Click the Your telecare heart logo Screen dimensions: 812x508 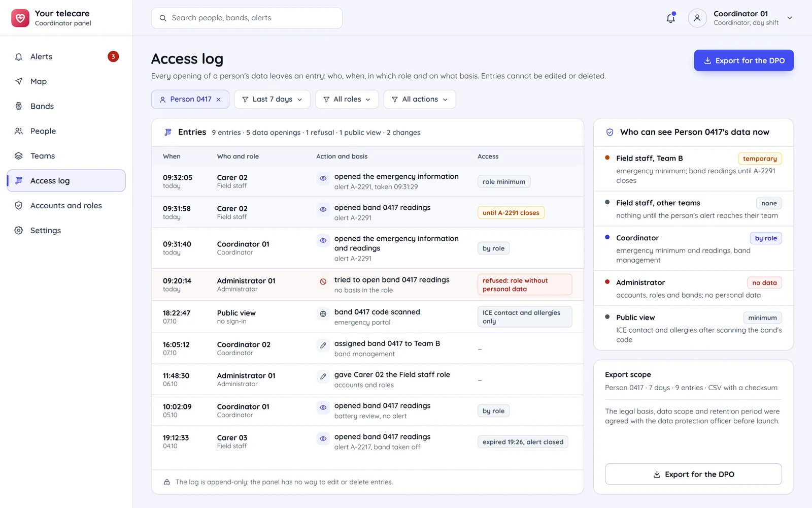point(20,18)
